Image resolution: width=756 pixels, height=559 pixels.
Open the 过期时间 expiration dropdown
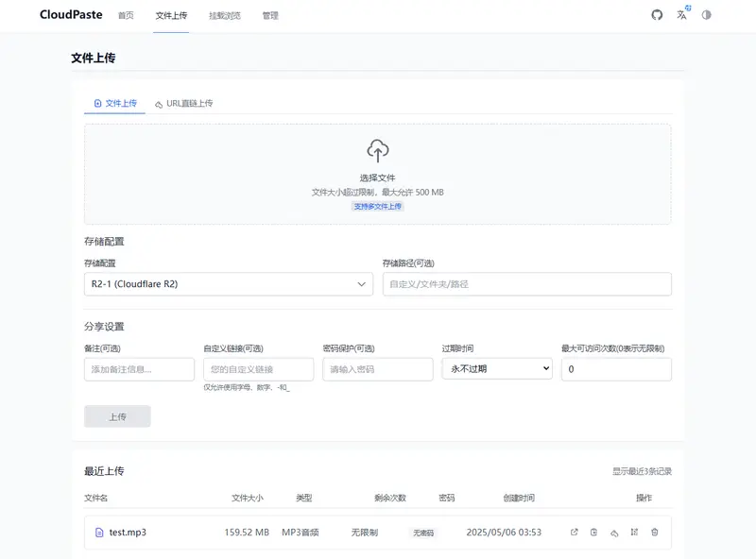tap(497, 369)
